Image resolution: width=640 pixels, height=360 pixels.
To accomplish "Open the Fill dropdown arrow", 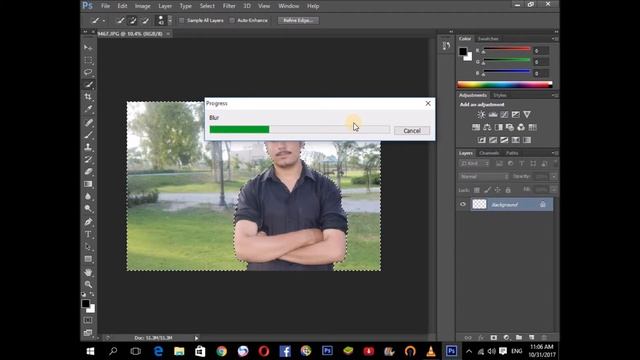I will click(554, 190).
